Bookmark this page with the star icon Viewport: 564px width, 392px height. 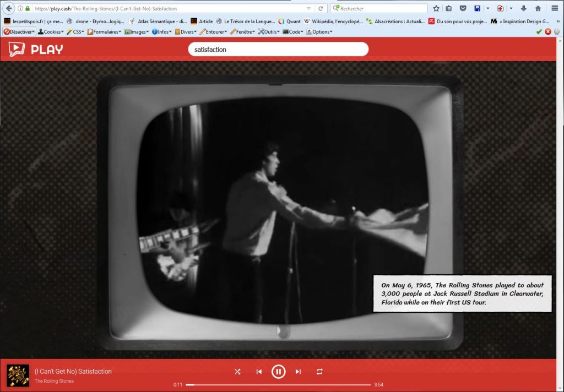(436, 9)
